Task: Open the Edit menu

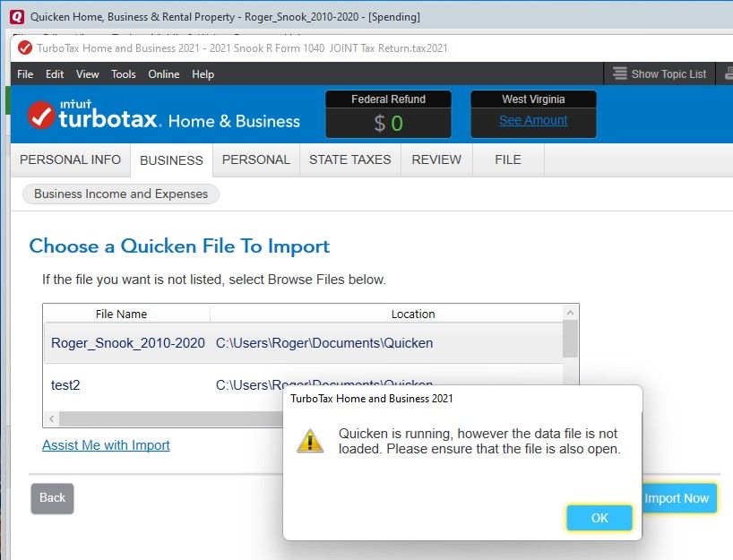Action: tap(55, 73)
